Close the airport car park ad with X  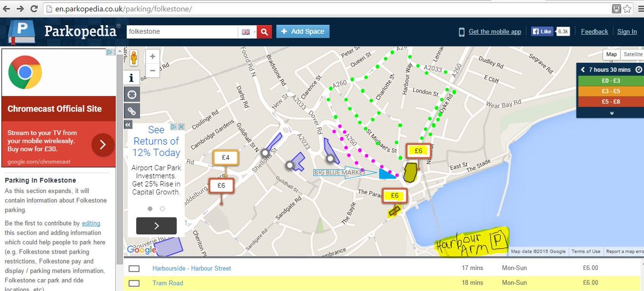[x=181, y=127]
